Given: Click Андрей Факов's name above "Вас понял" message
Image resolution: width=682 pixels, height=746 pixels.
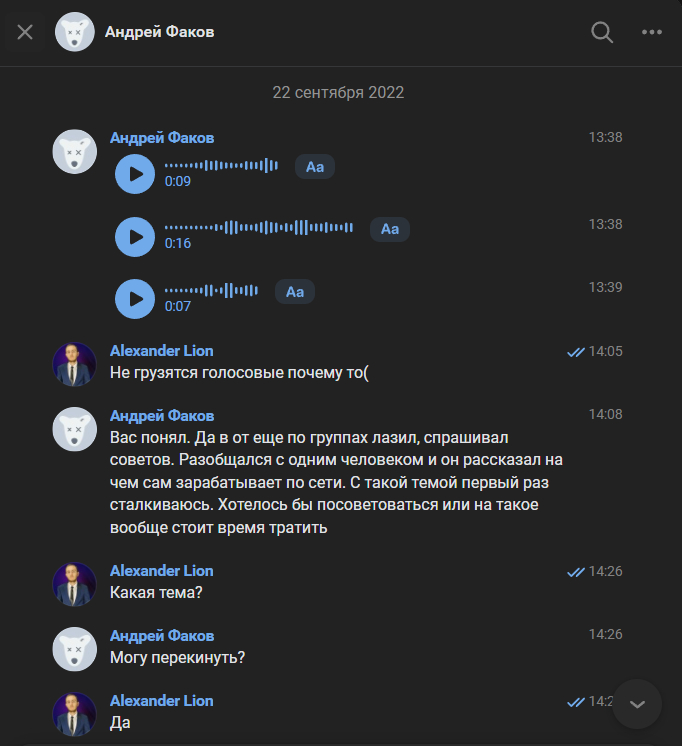Looking at the screenshot, I should coord(161,416).
